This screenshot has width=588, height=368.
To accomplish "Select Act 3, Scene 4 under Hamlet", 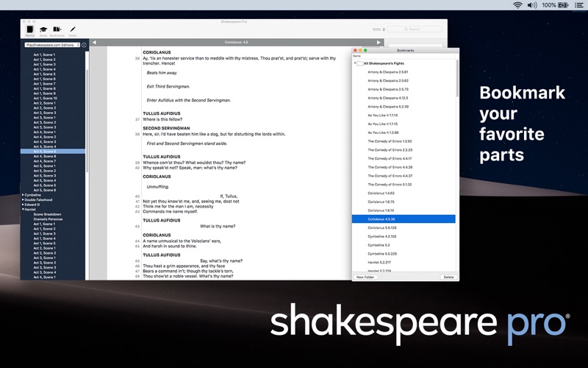I will tap(44, 272).
